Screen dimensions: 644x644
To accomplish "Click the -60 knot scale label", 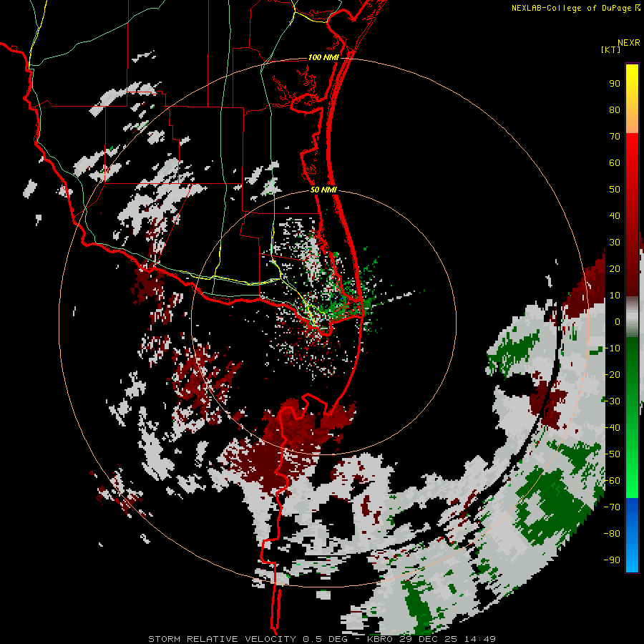I will pos(612,481).
